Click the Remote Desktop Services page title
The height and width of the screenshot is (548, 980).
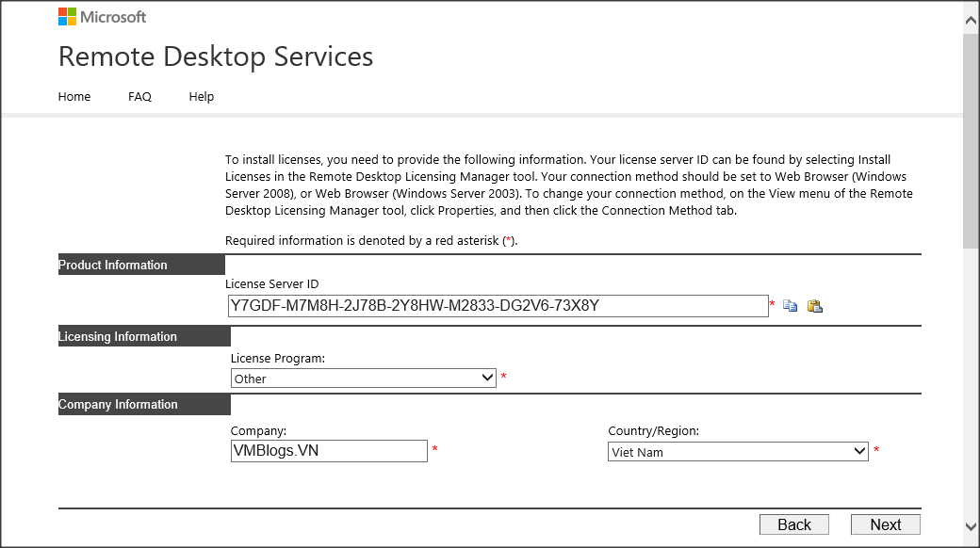[216, 56]
